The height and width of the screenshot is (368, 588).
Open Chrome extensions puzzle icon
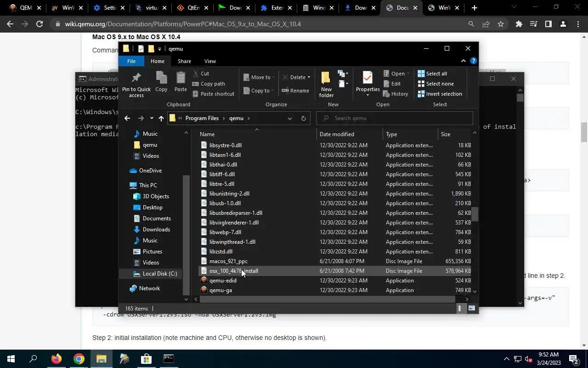519,24
